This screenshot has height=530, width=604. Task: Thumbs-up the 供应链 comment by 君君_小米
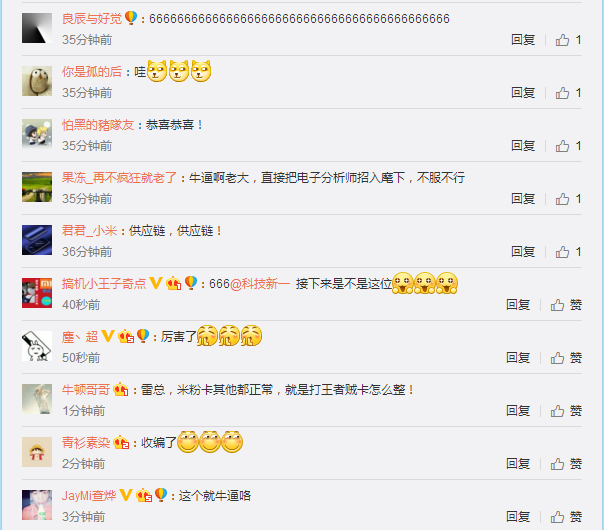[568, 252]
